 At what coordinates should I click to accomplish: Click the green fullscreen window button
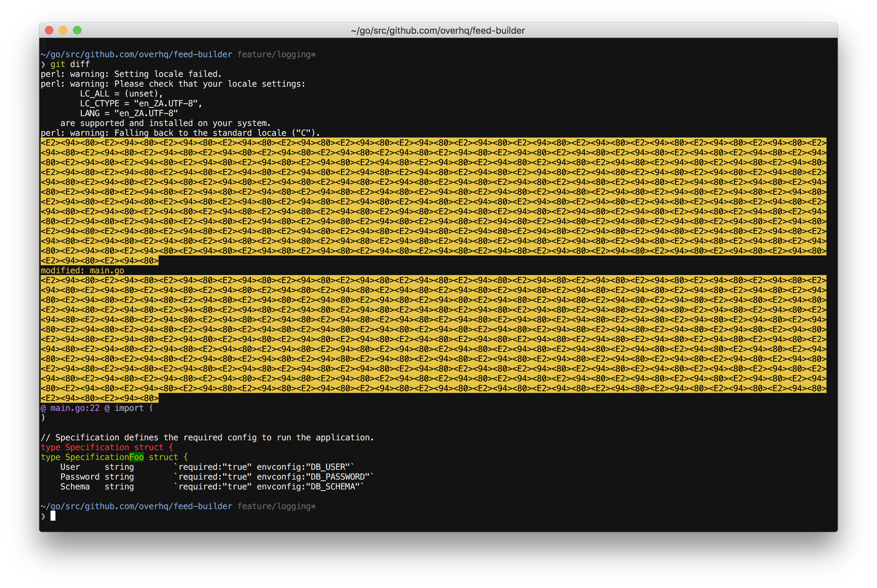point(77,31)
